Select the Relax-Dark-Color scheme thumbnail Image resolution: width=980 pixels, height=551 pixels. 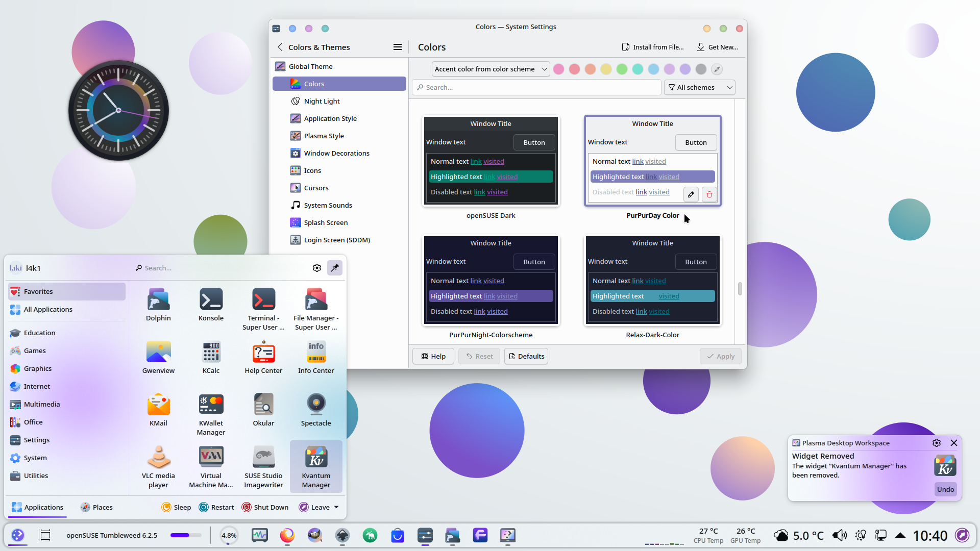point(652,280)
